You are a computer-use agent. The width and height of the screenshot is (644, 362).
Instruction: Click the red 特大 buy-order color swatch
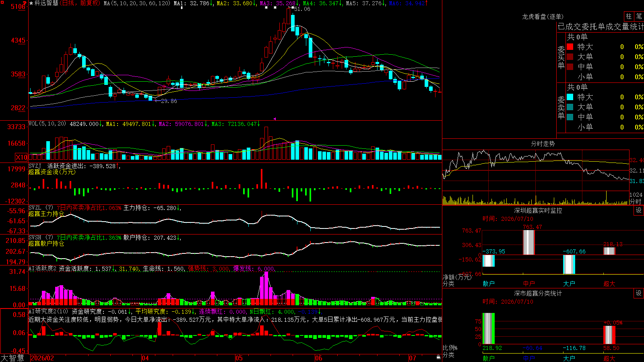(570, 47)
